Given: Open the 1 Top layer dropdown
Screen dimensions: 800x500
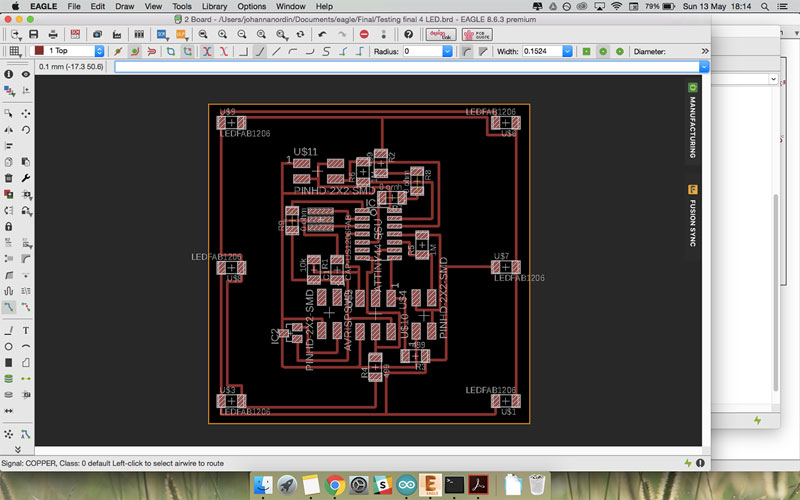Looking at the screenshot, I should [99, 51].
